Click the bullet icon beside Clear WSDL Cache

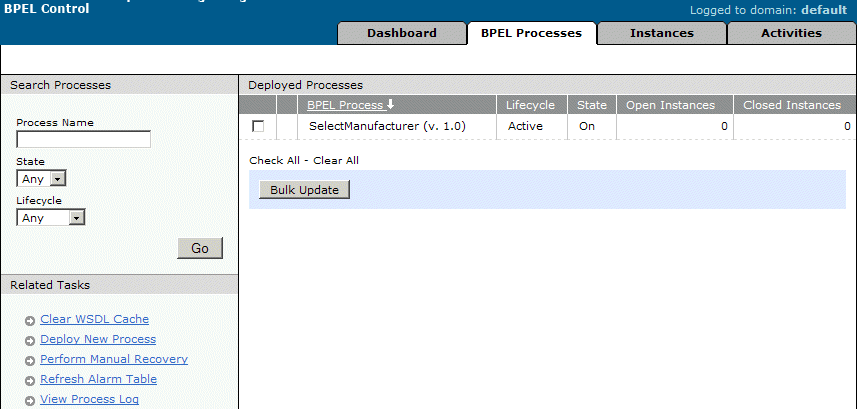coord(30,321)
